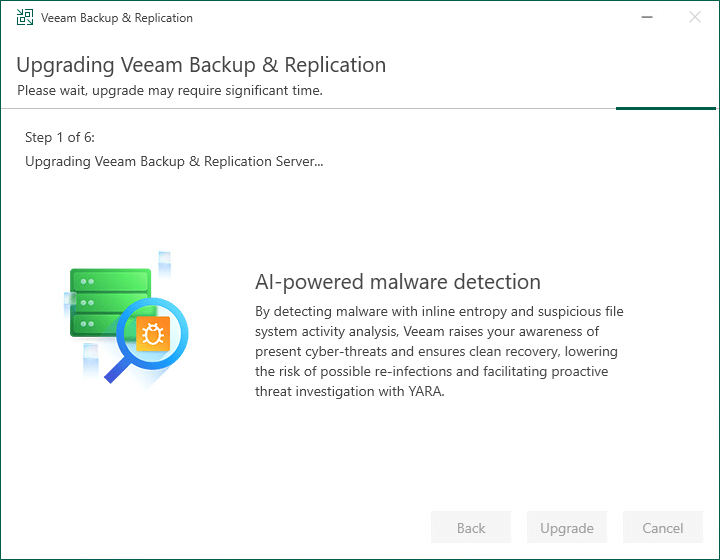
Task: Click the "AI-powered malware detection" headline
Action: 398,282
